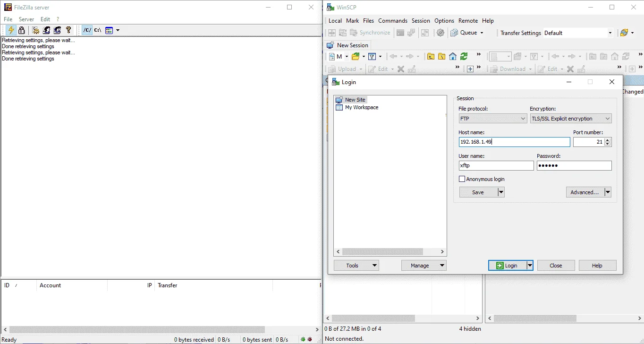Click the green status LED in FileZilla status bar
Viewport: 644px width, 344px height.
pyautogui.click(x=303, y=339)
